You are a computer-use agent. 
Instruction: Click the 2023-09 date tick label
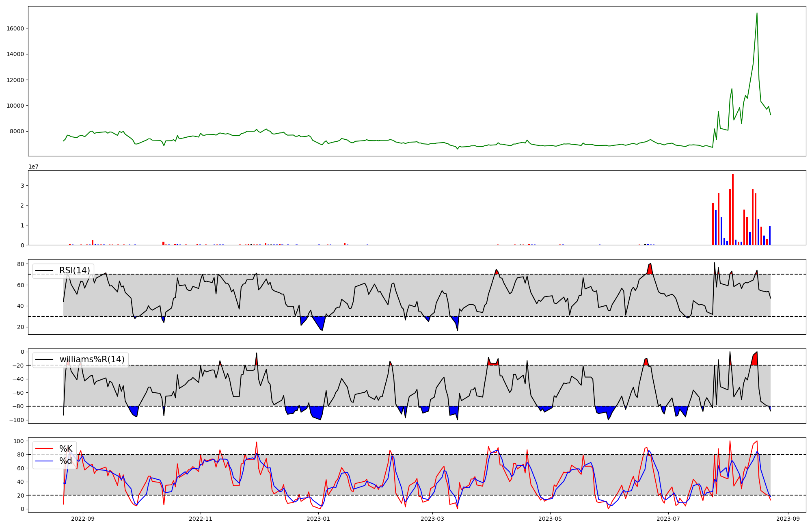coord(788,519)
